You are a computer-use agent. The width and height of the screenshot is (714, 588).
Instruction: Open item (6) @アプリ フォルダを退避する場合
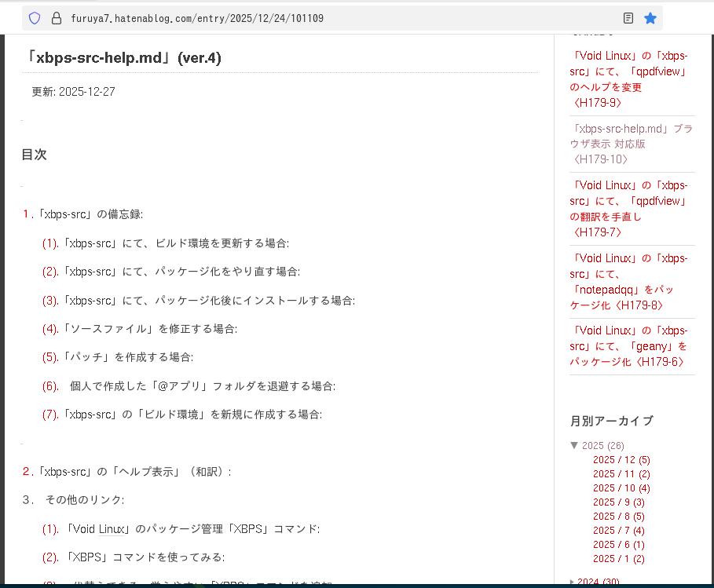tap(189, 386)
